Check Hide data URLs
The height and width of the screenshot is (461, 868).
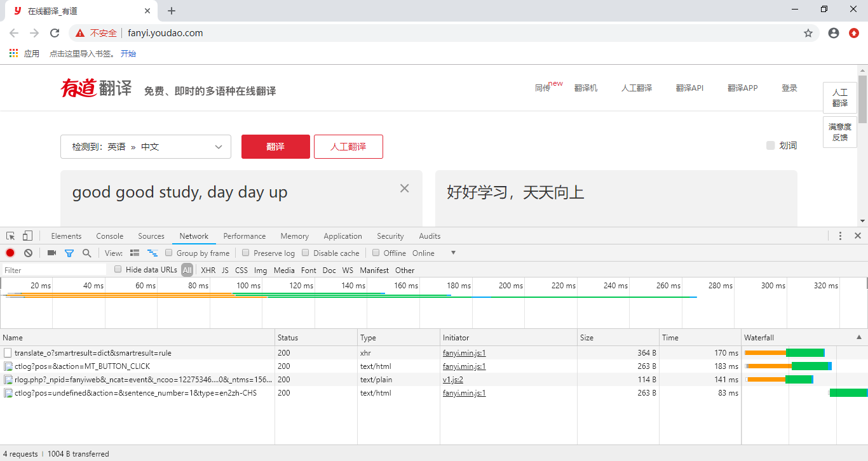coord(118,269)
